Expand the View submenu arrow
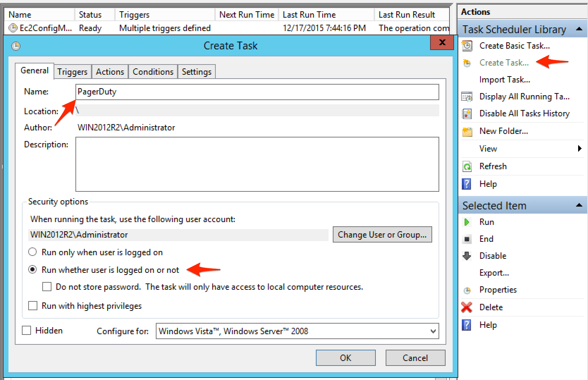 point(580,148)
